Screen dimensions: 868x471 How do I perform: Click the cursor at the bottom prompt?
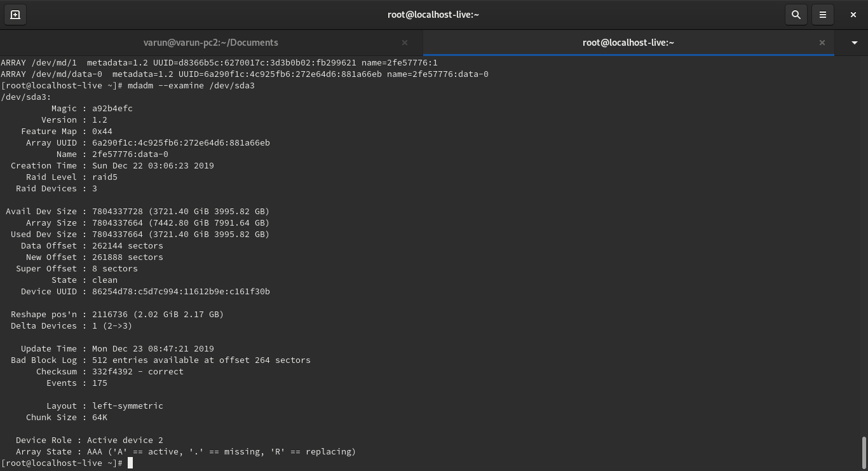[x=130, y=463]
